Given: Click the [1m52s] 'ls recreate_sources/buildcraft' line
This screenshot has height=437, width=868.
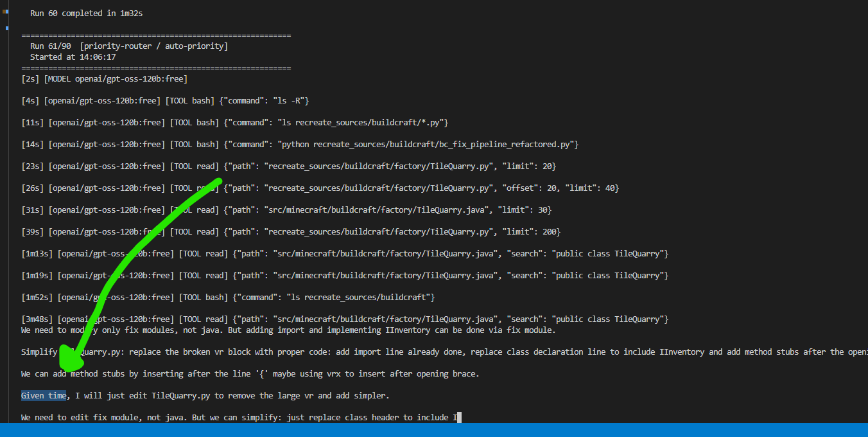Looking at the screenshot, I should pos(228,298).
